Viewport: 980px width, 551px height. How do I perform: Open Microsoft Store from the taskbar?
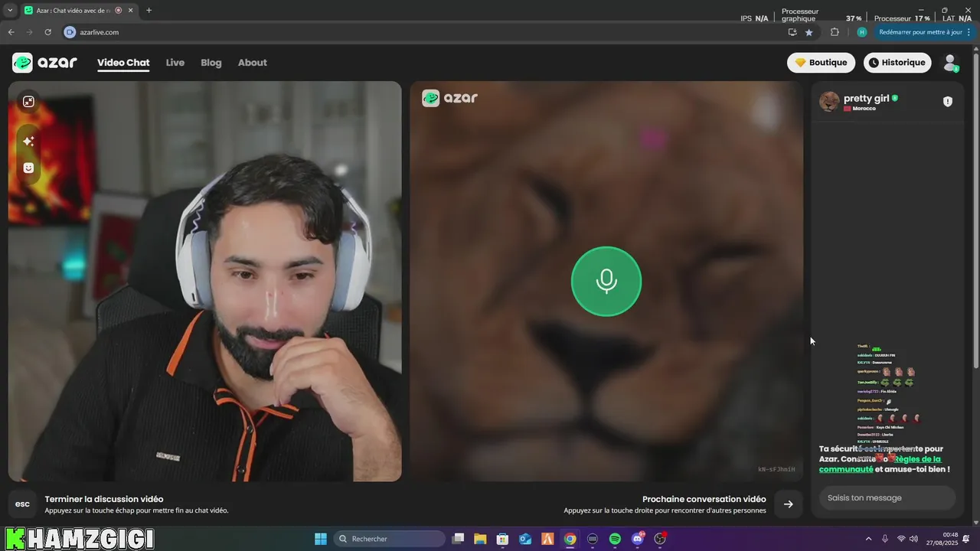coord(502,539)
